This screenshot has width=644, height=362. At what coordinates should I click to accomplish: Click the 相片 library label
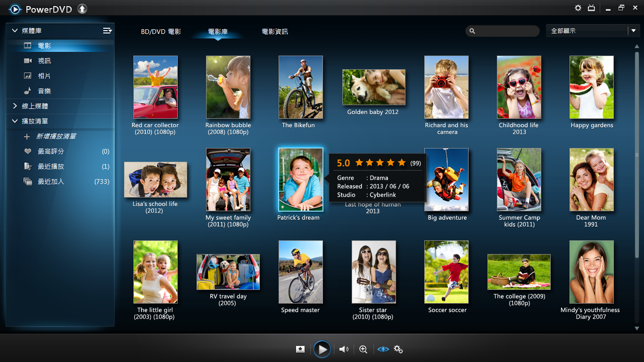point(44,76)
